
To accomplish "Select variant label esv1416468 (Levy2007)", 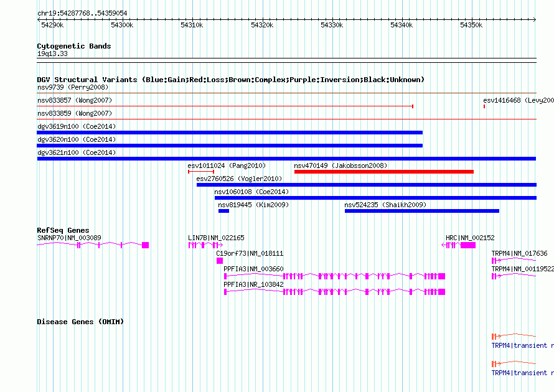I will 519,100.
